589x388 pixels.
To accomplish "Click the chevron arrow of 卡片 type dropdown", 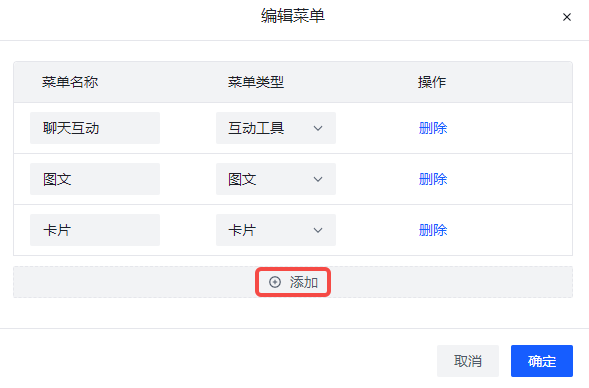I will 318,230.
